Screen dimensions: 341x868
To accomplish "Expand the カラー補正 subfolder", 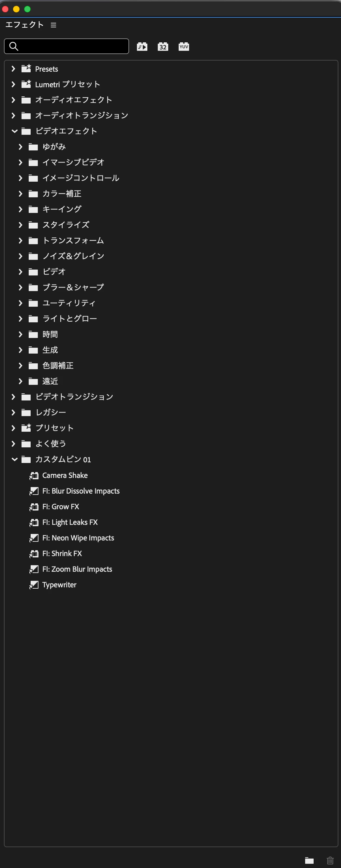I will click(x=21, y=194).
